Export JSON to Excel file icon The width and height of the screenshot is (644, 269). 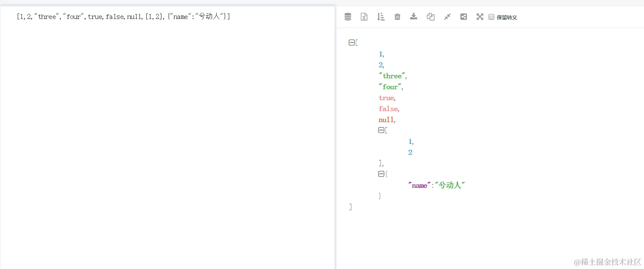(364, 17)
